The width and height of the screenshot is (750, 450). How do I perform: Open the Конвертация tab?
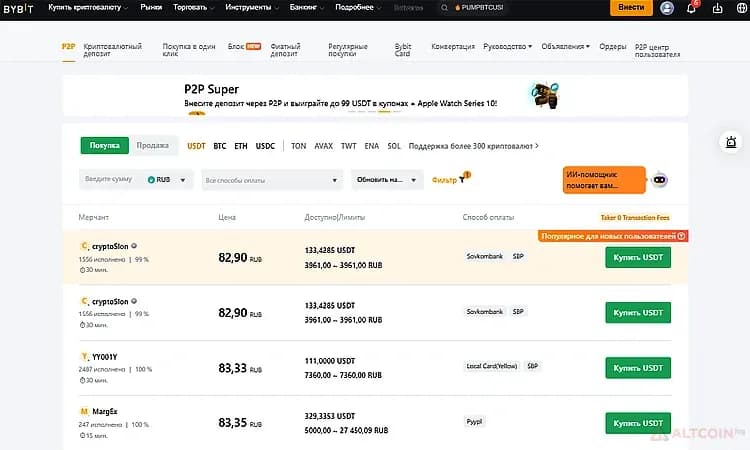pyautogui.click(x=453, y=46)
